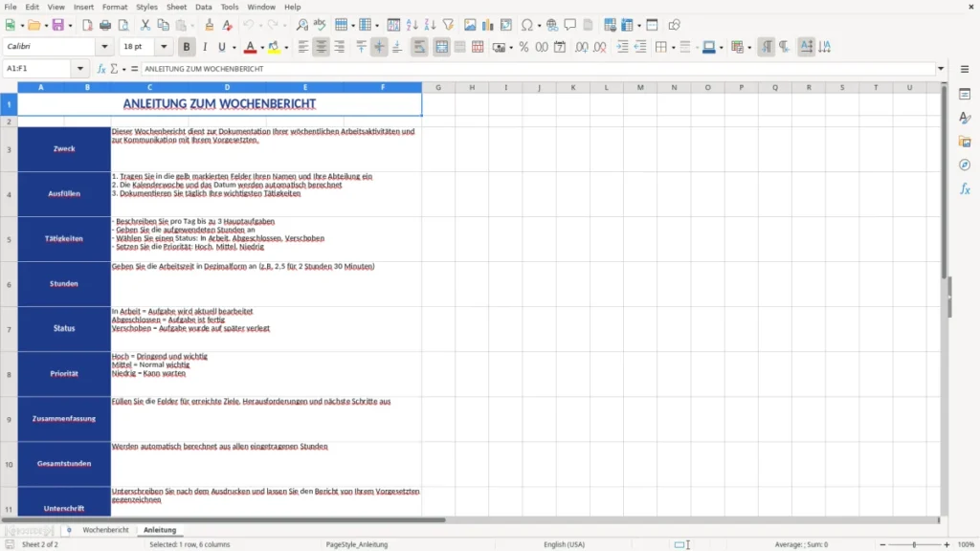Screen dimensions: 980x551
Task: Open the Sheet menu
Action: click(176, 7)
